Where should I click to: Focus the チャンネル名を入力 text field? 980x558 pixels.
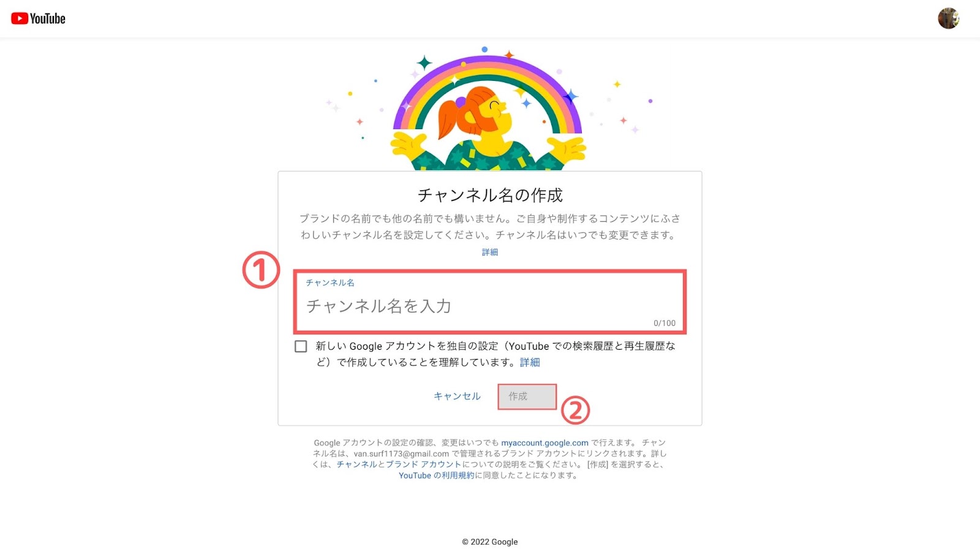click(x=490, y=302)
